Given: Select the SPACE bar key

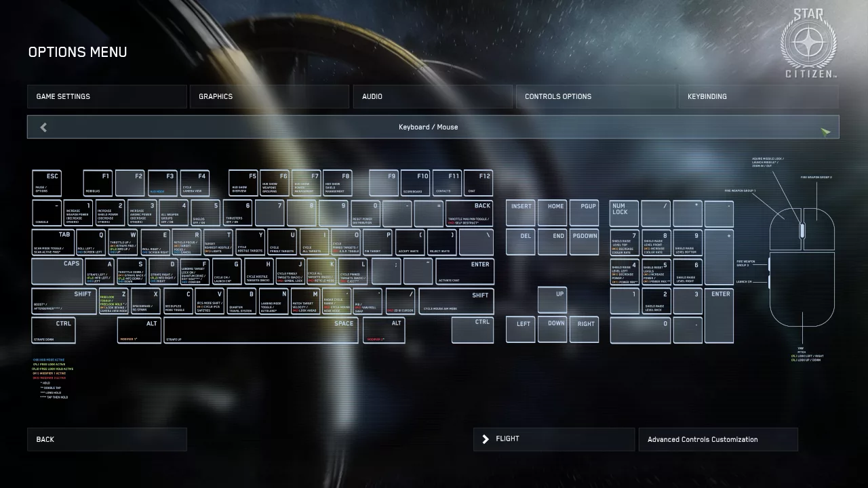Looking at the screenshot, I should (260, 330).
